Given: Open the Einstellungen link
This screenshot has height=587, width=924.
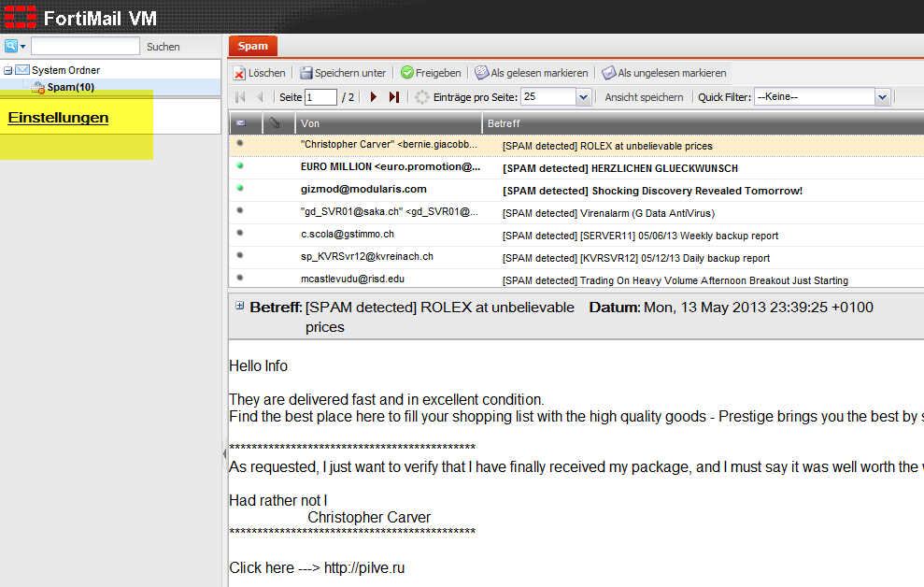Looking at the screenshot, I should pyautogui.click(x=58, y=118).
